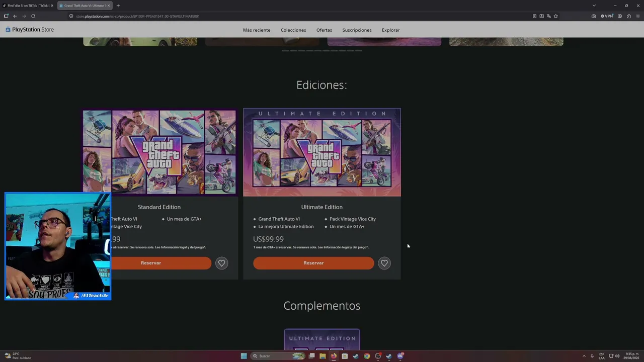The width and height of the screenshot is (644, 362).
Task: Click Grand Theft Auto VI in Ultimate Edition list
Action: (x=279, y=219)
